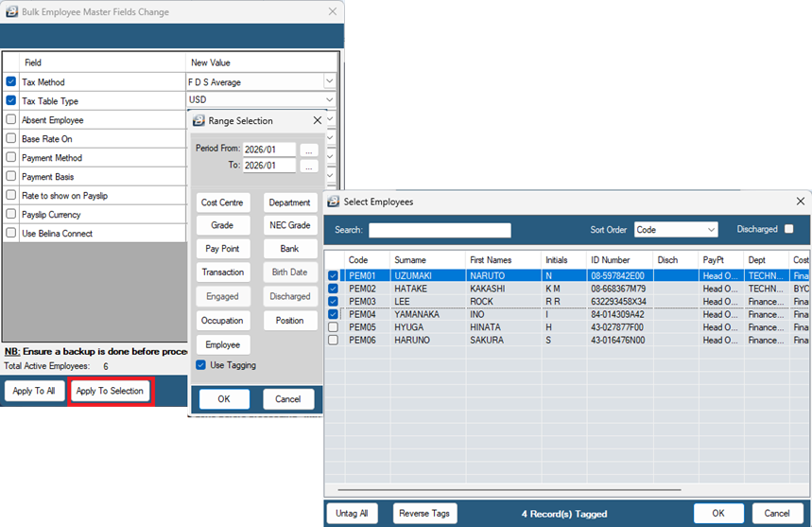812x527 pixels.
Task: Select range by Department
Action: pos(290,202)
